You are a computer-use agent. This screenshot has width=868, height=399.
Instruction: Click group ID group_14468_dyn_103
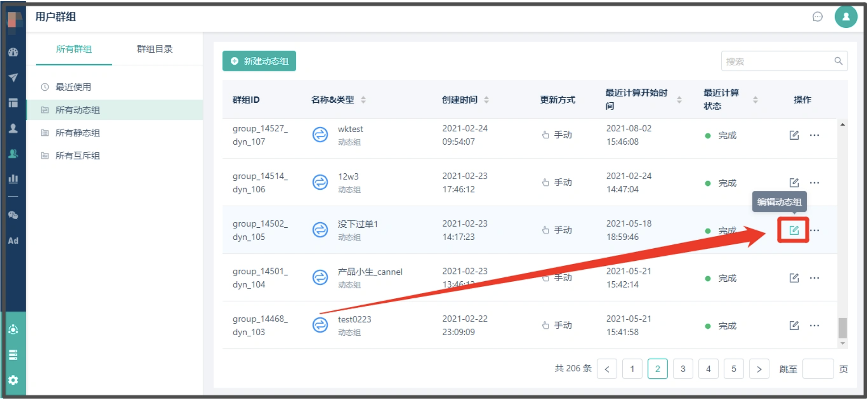[260, 325]
